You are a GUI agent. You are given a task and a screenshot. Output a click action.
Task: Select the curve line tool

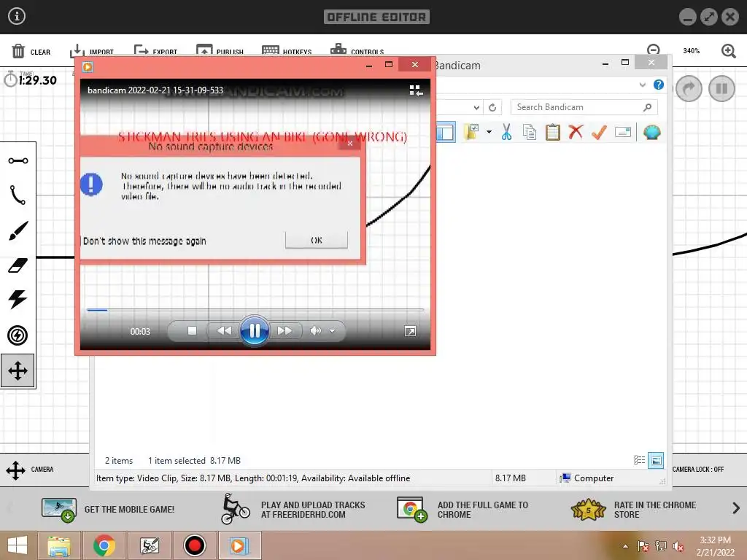(18, 195)
